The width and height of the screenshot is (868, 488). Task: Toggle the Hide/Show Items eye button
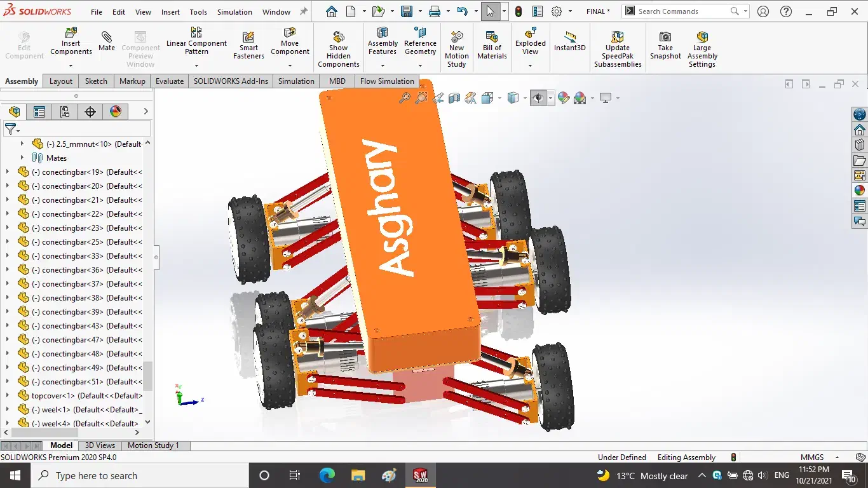pos(538,98)
